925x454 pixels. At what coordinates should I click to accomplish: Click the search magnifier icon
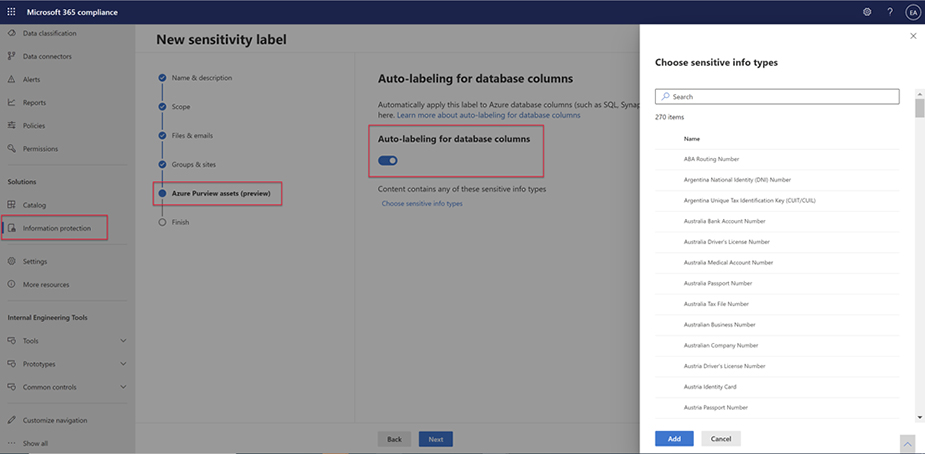tap(665, 96)
